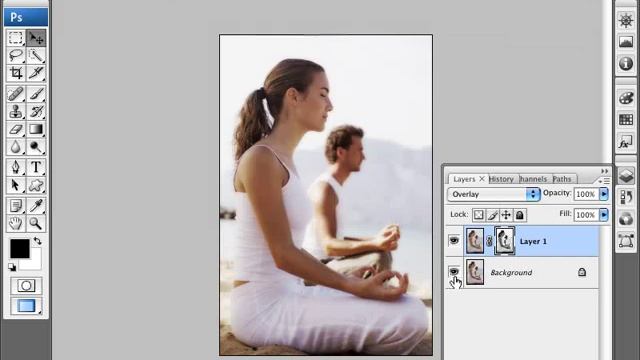Screen dimensions: 640x360
Task: Reset to default black and white colors
Action: tap(12, 267)
